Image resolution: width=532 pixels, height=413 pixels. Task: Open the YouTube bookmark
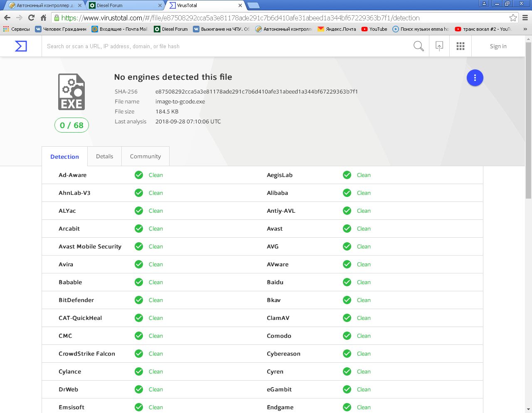coord(374,29)
